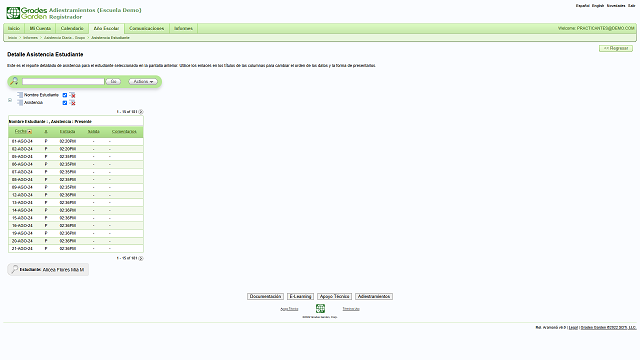Sort by the Fecha column header
Viewport: 640px width, 360px height.
coord(20,131)
